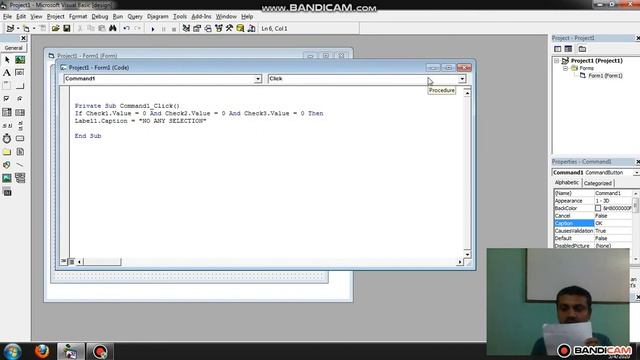
Task: Select the Caption property row
Action: click(594, 223)
